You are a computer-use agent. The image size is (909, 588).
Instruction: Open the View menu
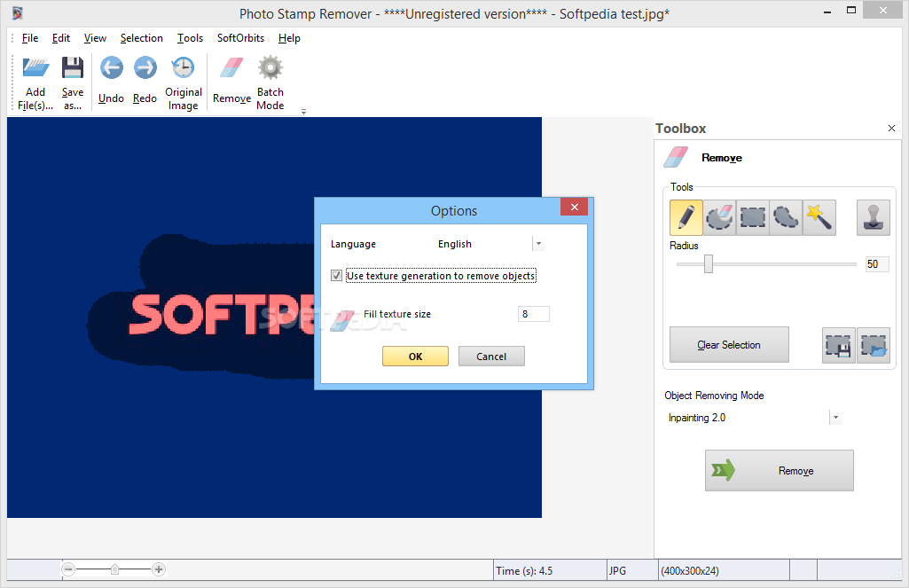click(95, 38)
